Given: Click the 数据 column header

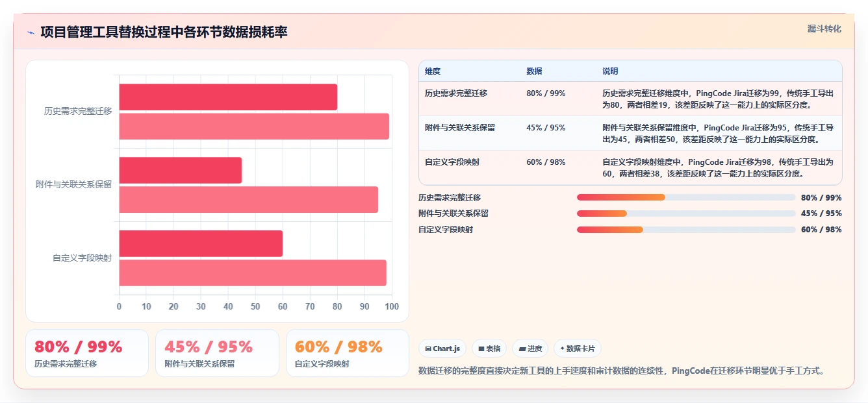Looking at the screenshot, I should click(534, 71).
